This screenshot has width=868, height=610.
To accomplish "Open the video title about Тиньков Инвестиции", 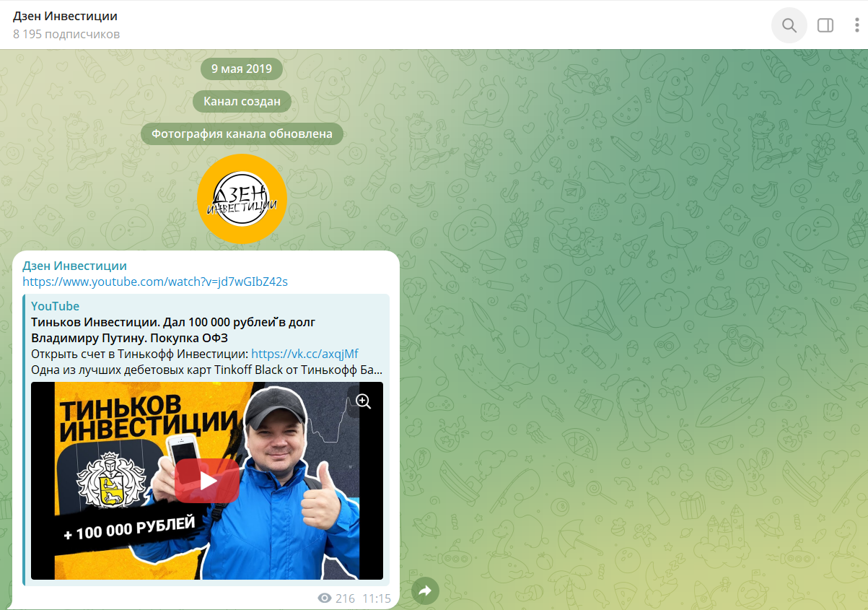I will [173, 330].
